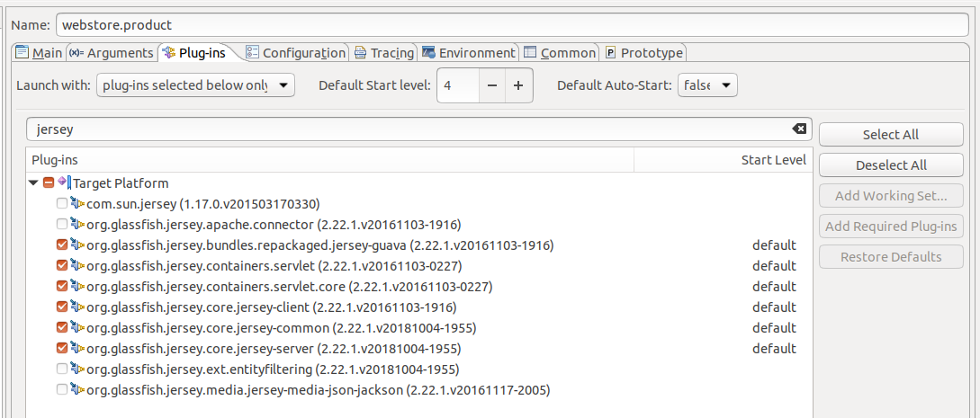Increase Default Start level with plus button
The height and width of the screenshot is (418, 980).
pos(518,85)
